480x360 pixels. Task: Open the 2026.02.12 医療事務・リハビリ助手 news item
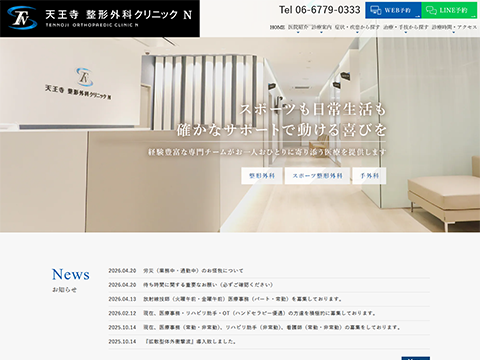click(259, 313)
